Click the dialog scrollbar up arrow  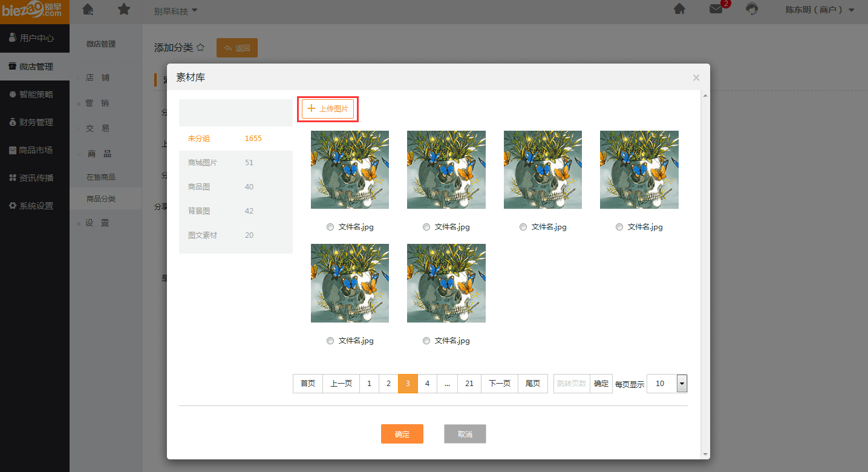705,95
